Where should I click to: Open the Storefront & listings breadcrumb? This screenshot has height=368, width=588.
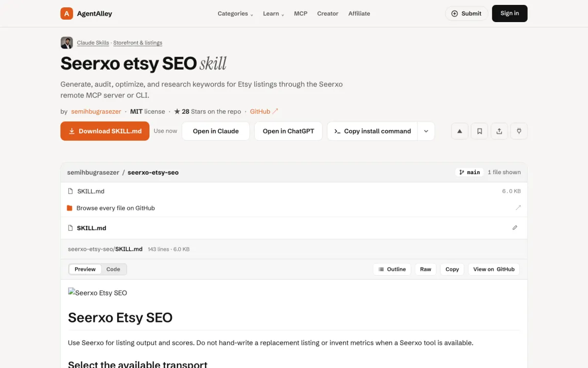138,43
